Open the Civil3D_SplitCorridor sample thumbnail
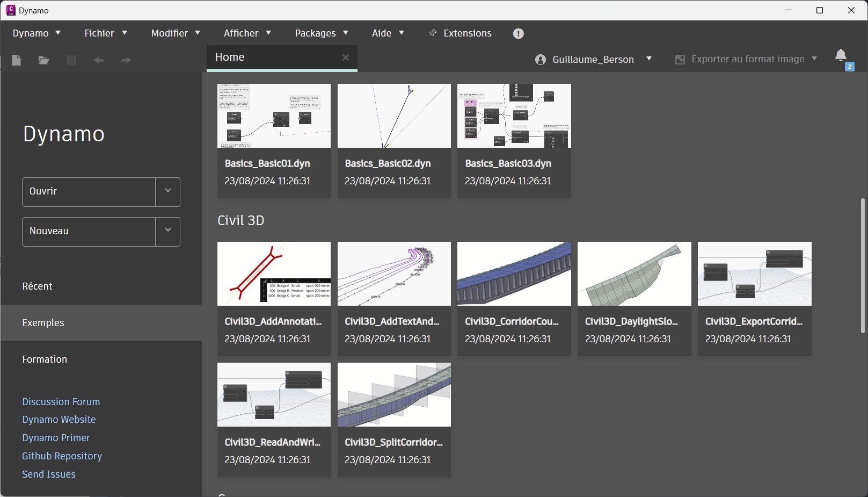Screen dimensions: 868x497 pyautogui.click(x=394, y=395)
